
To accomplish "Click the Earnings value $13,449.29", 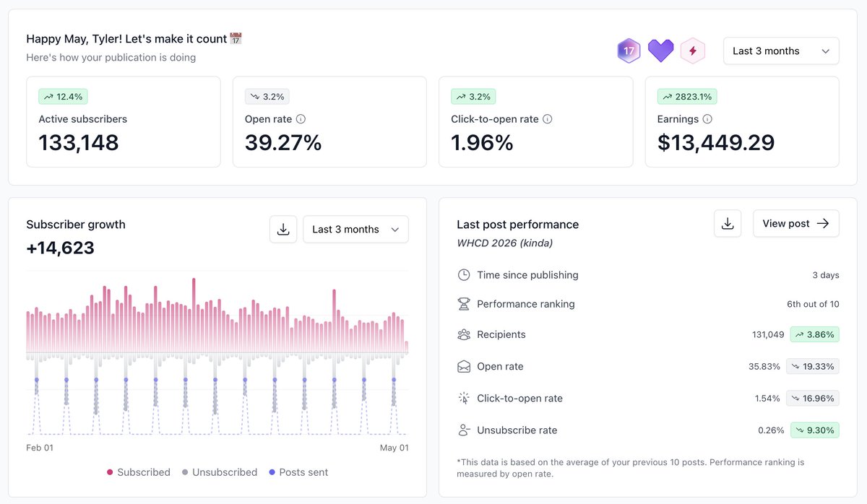I will [716, 142].
